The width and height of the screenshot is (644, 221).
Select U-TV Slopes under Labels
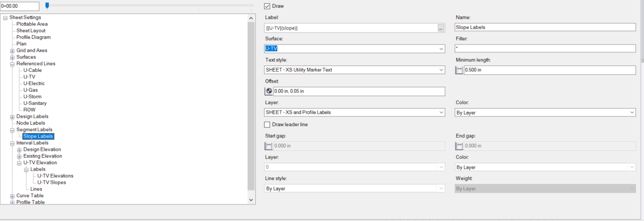click(51, 182)
